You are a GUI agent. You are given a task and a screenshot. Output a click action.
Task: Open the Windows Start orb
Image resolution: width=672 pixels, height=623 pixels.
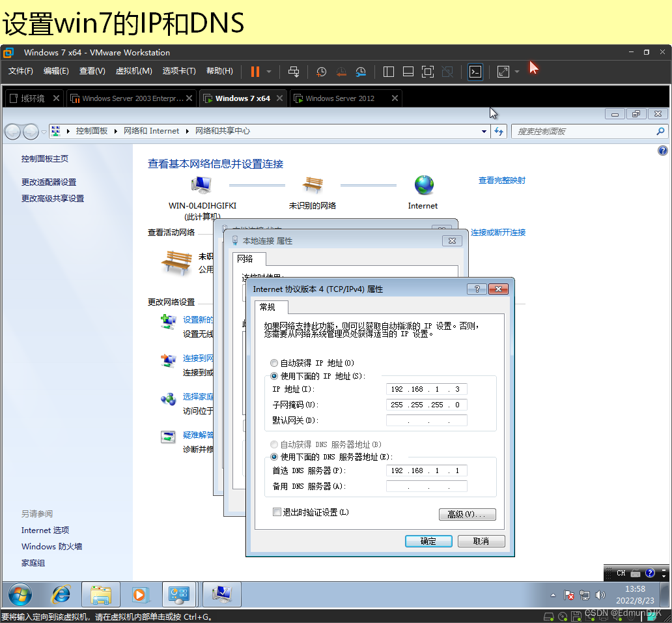pos(20,595)
